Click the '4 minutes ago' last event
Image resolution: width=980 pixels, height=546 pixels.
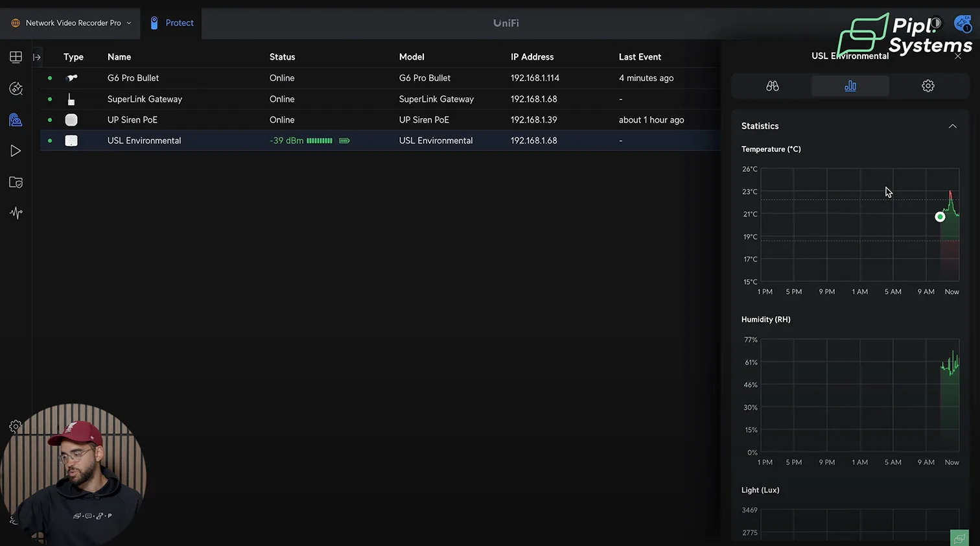(646, 78)
